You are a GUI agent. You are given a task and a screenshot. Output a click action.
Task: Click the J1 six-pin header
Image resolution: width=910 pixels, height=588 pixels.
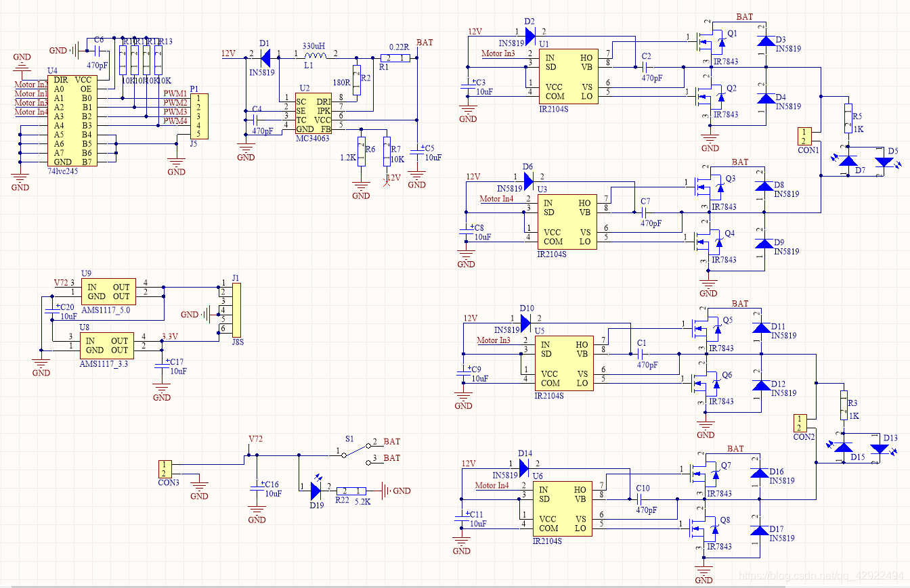click(237, 310)
